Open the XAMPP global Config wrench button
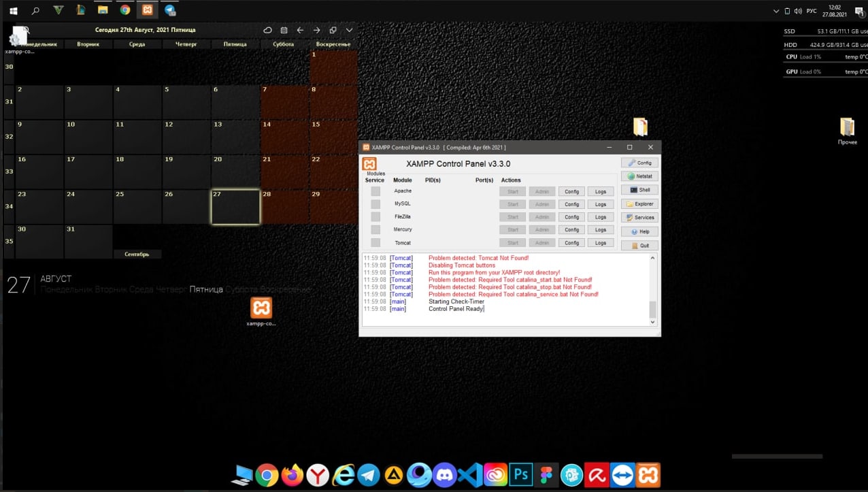868x492 pixels. pyautogui.click(x=639, y=163)
